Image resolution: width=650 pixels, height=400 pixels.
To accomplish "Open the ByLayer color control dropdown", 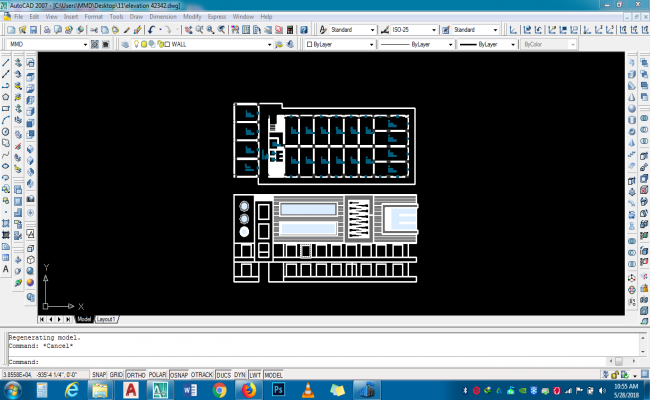I will point(338,45).
